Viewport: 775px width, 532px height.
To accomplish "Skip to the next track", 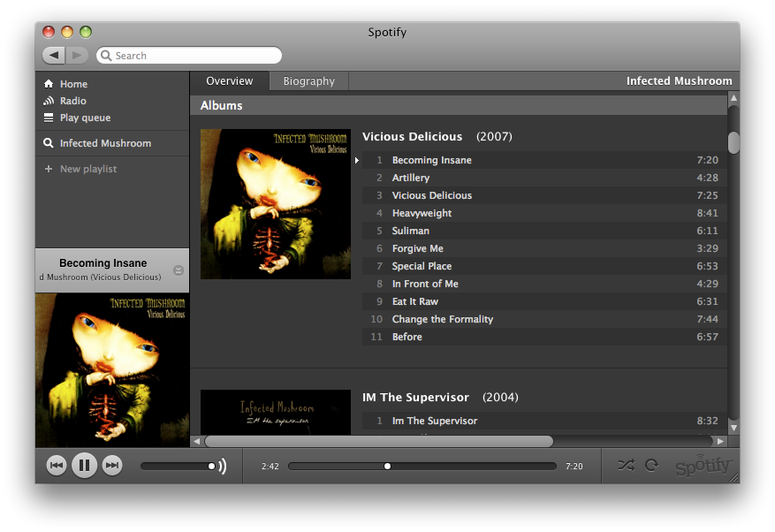I will coord(112,465).
